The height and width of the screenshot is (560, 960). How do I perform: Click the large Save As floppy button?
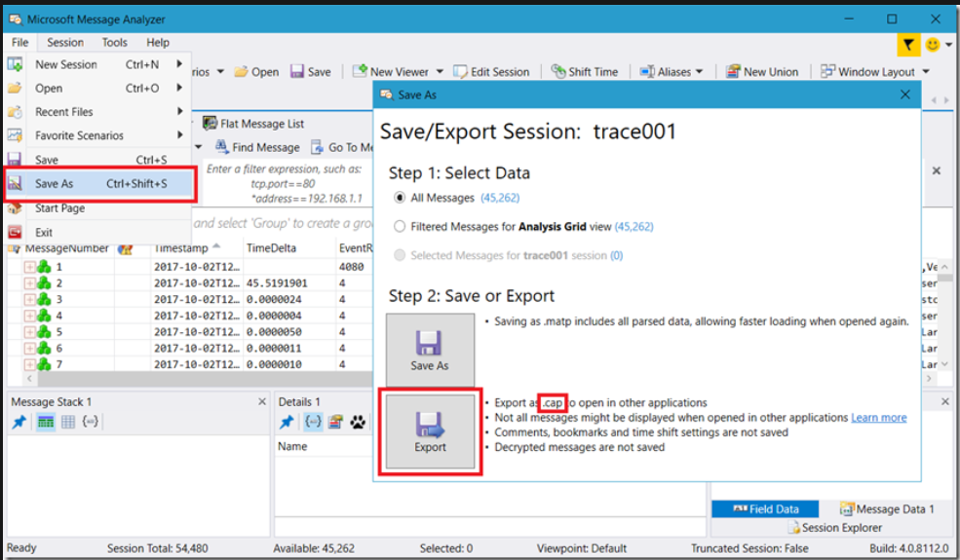click(430, 351)
